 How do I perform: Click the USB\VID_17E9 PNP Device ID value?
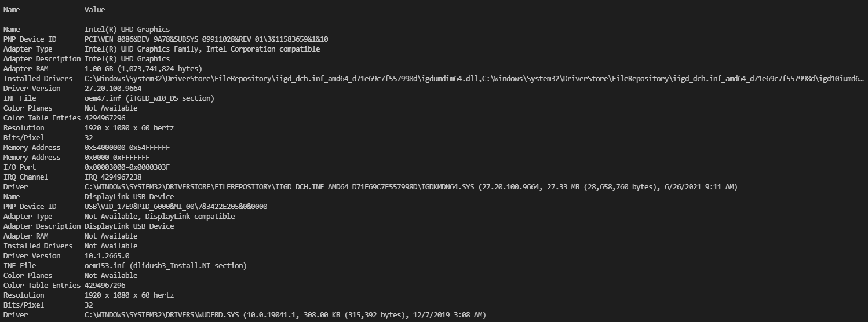[176, 206]
